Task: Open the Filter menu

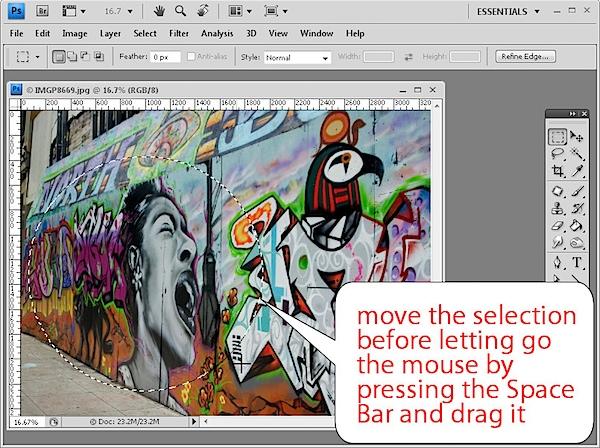Action: [x=179, y=34]
